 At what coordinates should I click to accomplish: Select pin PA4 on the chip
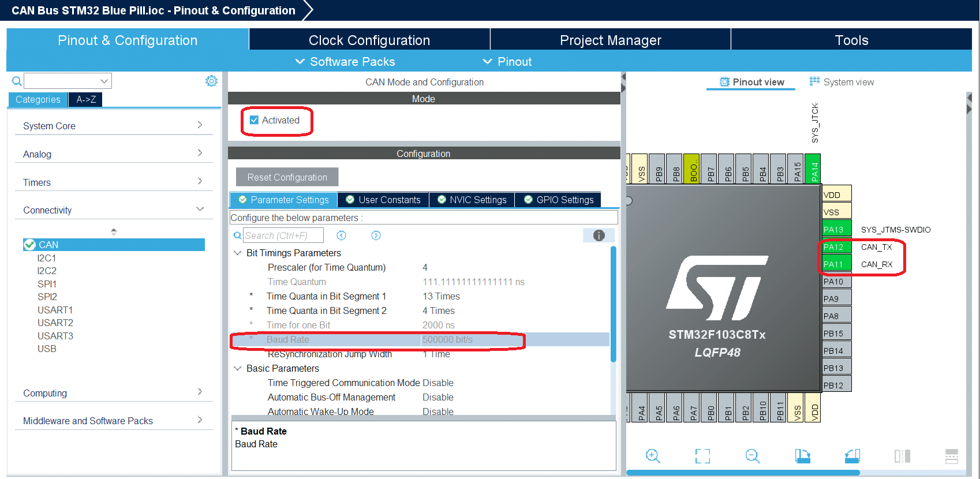639,408
